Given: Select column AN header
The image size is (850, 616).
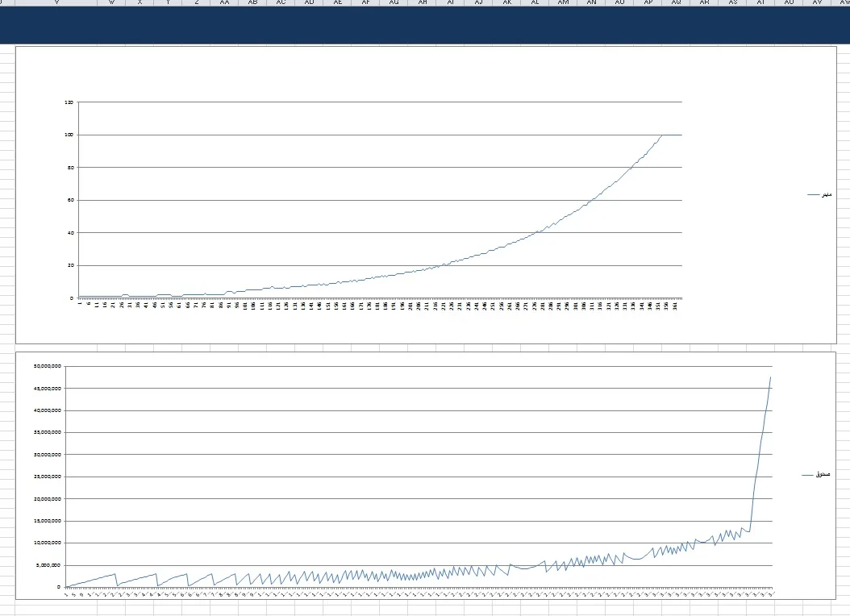Looking at the screenshot, I should pyautogui.click(x=592, y=2).
